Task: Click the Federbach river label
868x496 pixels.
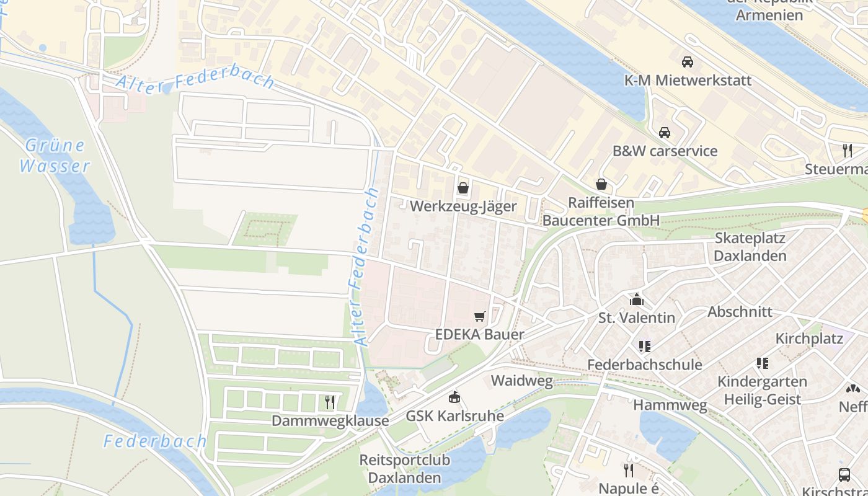Action: [155, 441]
